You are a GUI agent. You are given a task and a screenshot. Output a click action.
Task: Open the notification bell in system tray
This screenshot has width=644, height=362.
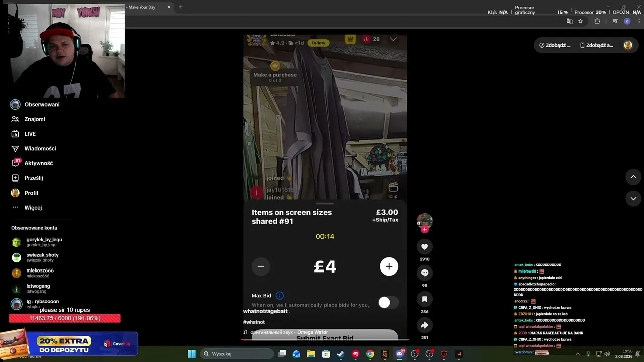[x=638, y=354]
